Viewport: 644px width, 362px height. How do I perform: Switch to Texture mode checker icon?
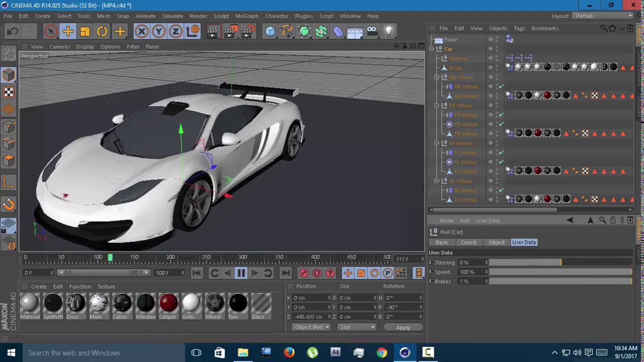[x=9, y=92]
